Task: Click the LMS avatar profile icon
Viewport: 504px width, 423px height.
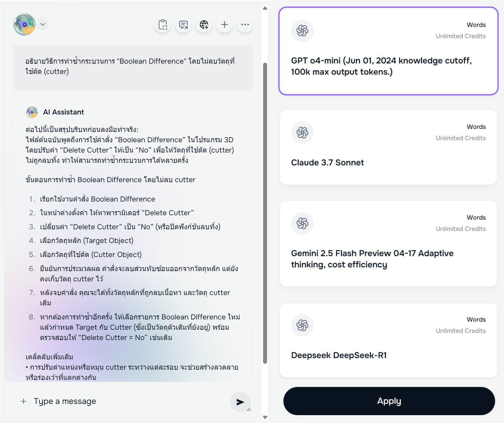Action: point(24,24)
